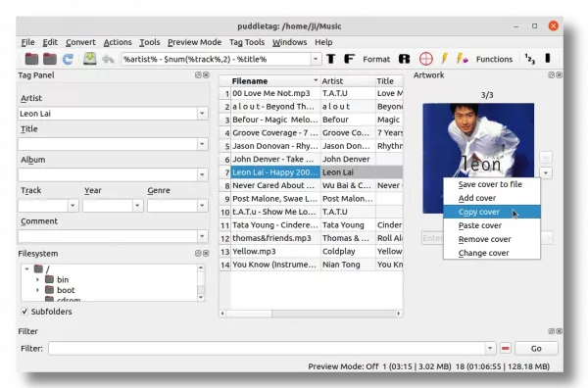This screenshot has width=588, height=388.
Task: Open the File menu
Action: [27, 42]
